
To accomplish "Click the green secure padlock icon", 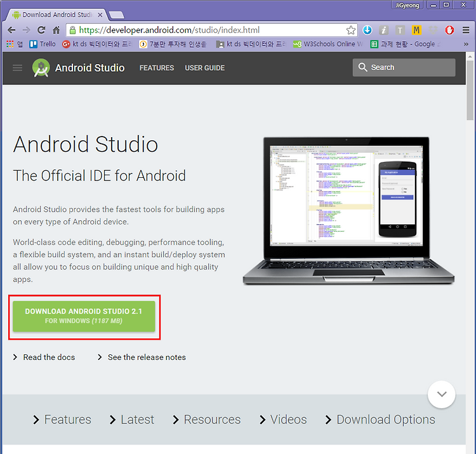I will (x=72, y=30).
